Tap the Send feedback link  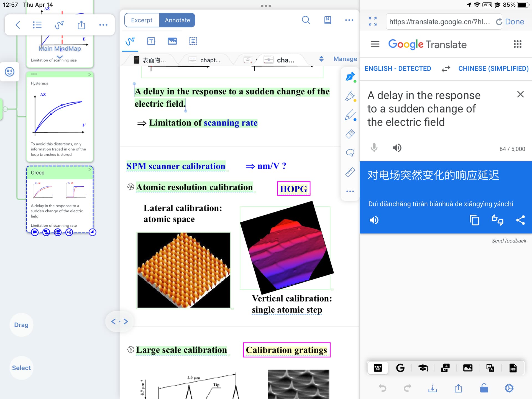point(509,241)
